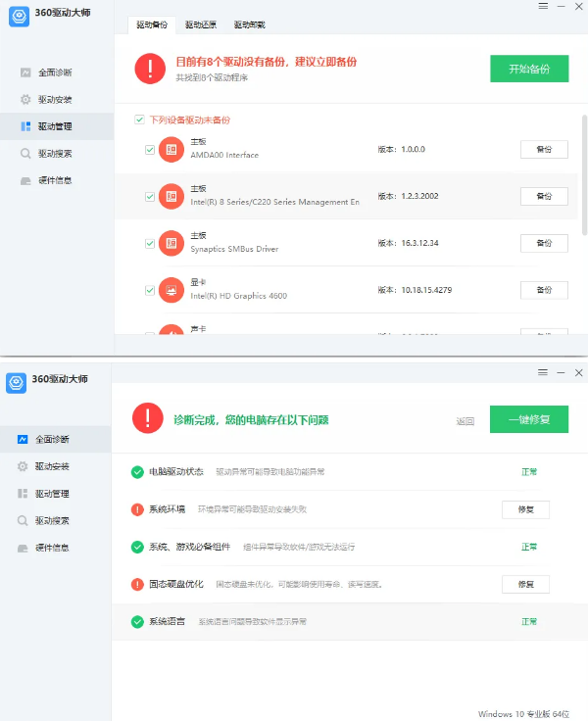Toggle the 下列设备驱动未备份 select-all checkbox
588x721 pixels.
(x=140, y=120)
